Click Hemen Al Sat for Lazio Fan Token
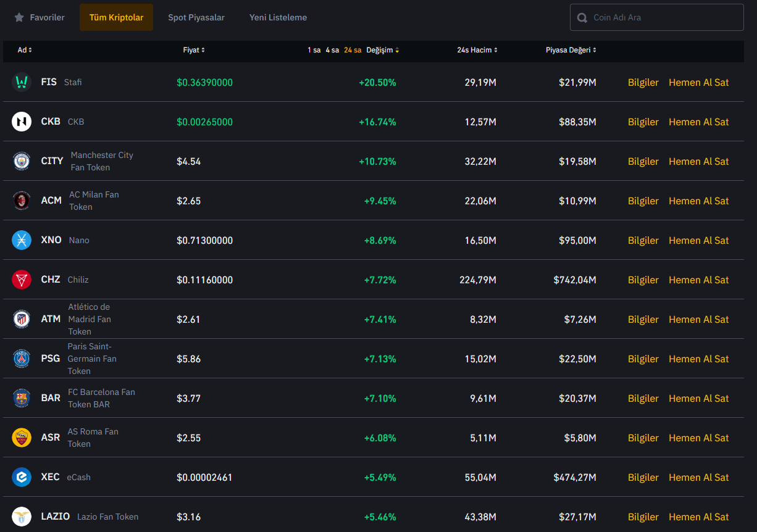Image resolution: width=757 pixels, height=532 pixels. click(698, 517)
